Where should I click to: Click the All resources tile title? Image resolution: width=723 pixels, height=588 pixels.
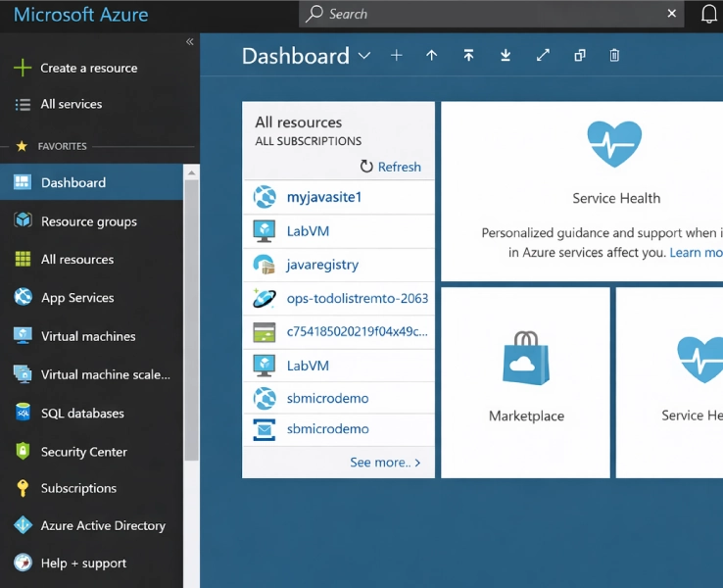click(x=299, y=122)
